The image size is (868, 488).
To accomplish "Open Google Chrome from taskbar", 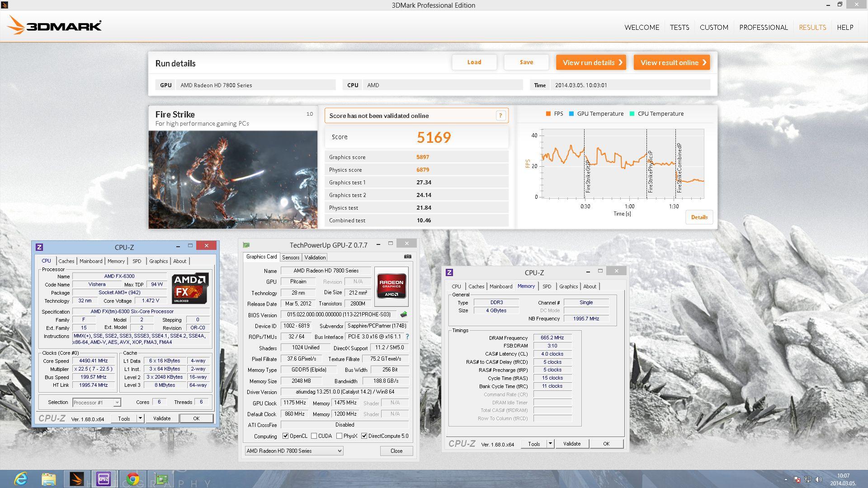I will [x=132, y=479].
